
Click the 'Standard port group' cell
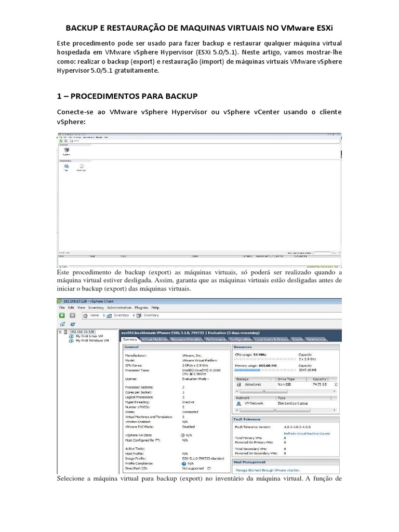[x=293, y=403]
